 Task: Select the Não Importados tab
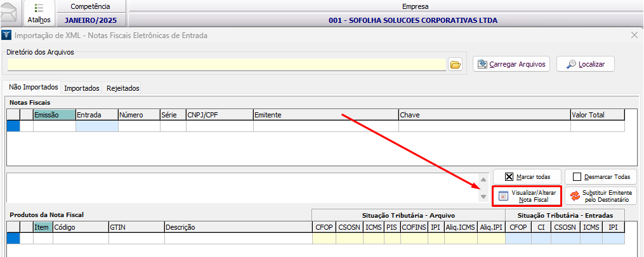tap(32, 88)
